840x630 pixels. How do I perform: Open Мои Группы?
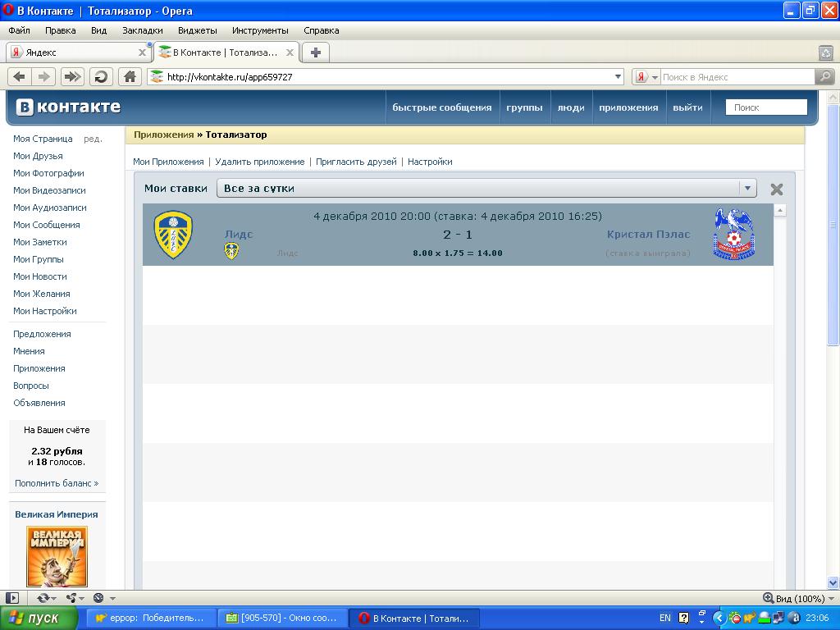(x=39, y=259)
